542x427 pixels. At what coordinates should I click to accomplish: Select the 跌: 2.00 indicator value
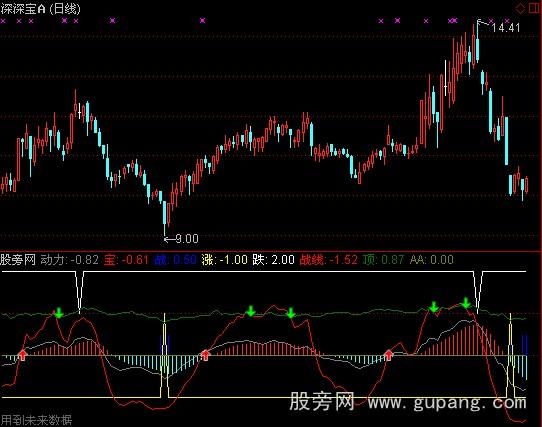[273, 260]
